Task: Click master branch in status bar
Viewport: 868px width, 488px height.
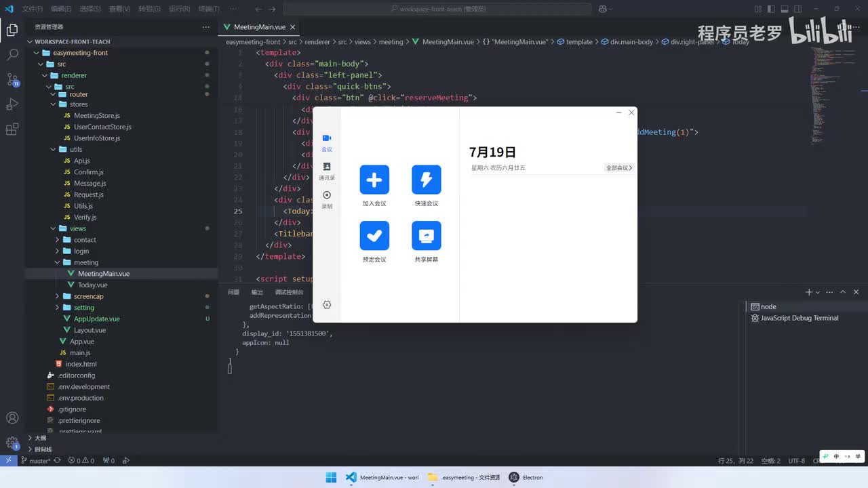Action: [x=35, y=461]
